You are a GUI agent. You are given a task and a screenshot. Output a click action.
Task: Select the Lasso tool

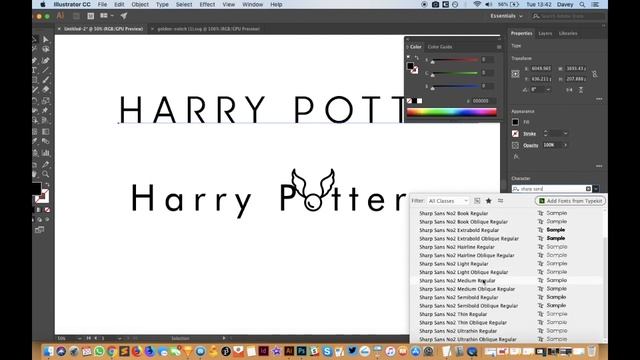click(x=46, y=49)
